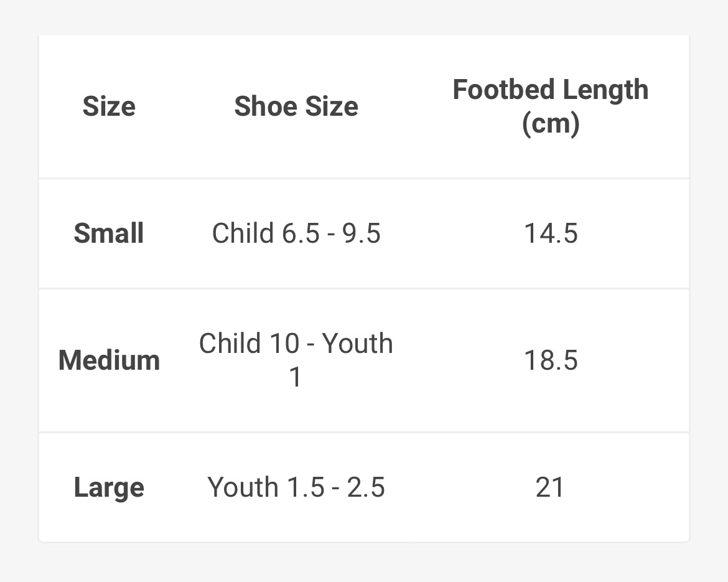Screen dimensions: 728x582
Task: Click the word Youth in Medium row
Action: tap(358, 344)
